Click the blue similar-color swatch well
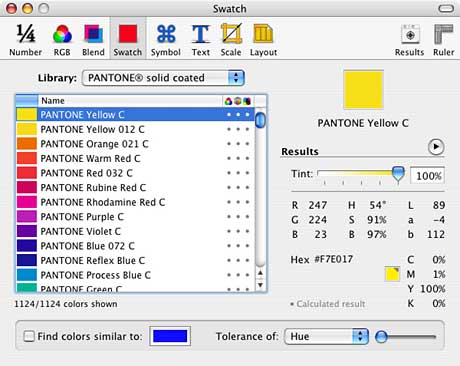This screenshot has height=366, width=460. coord(170,336)
